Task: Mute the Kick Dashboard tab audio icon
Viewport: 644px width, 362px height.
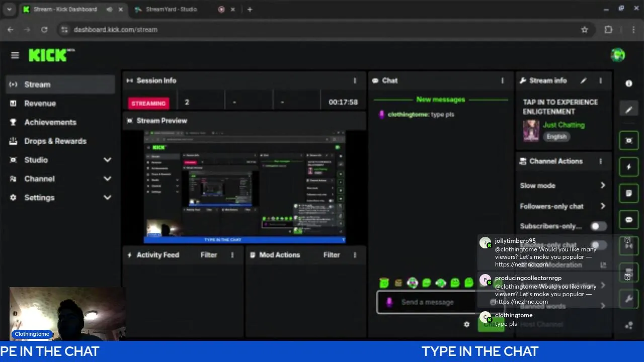Action: pos(109,9)
